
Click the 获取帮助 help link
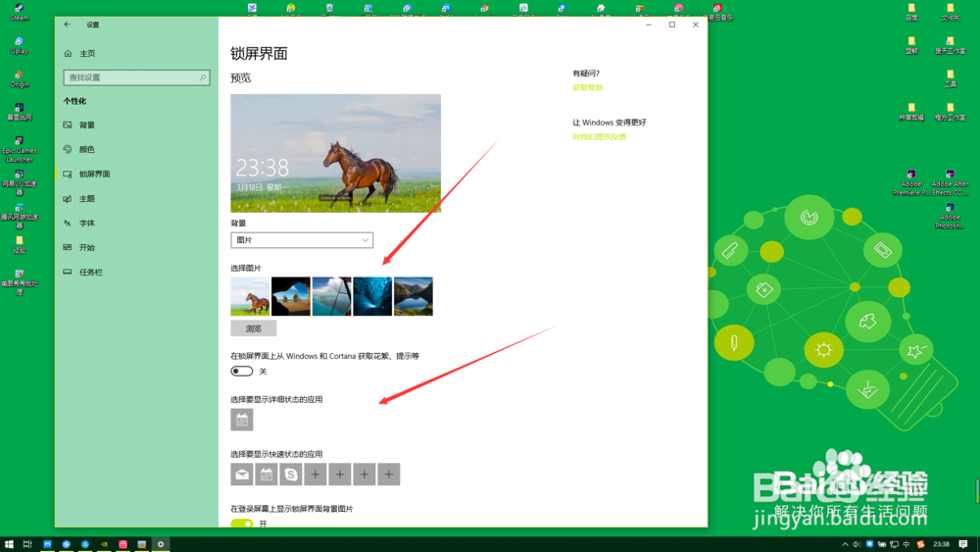[587, 88]
